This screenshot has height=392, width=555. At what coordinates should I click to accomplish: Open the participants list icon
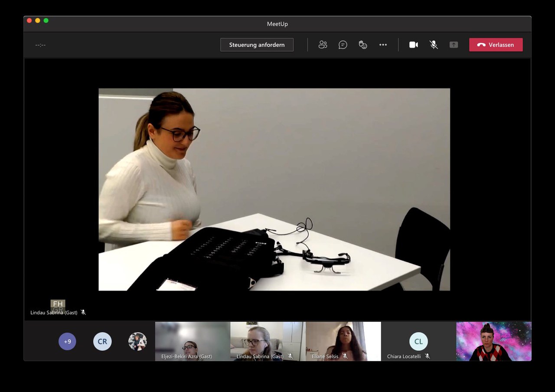tap(323, 45)
